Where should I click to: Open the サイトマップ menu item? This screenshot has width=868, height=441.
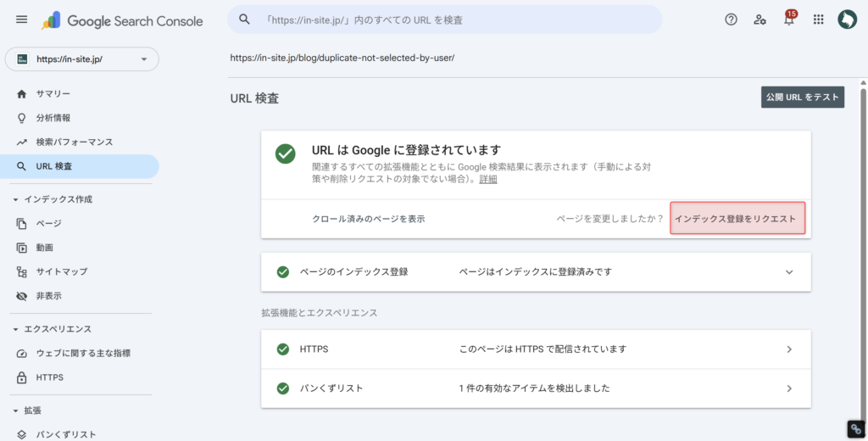click(x=61, y=271)
